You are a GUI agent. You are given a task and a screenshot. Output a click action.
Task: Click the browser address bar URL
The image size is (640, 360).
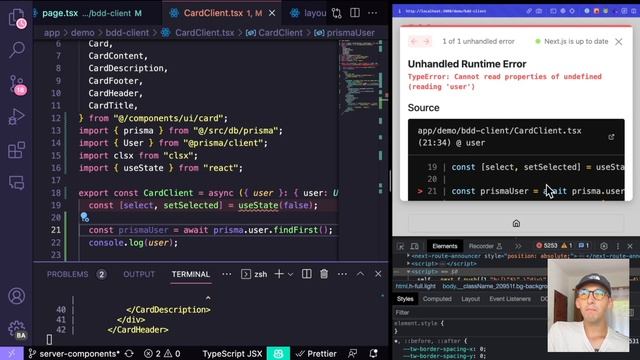click(x=446, y=11)
